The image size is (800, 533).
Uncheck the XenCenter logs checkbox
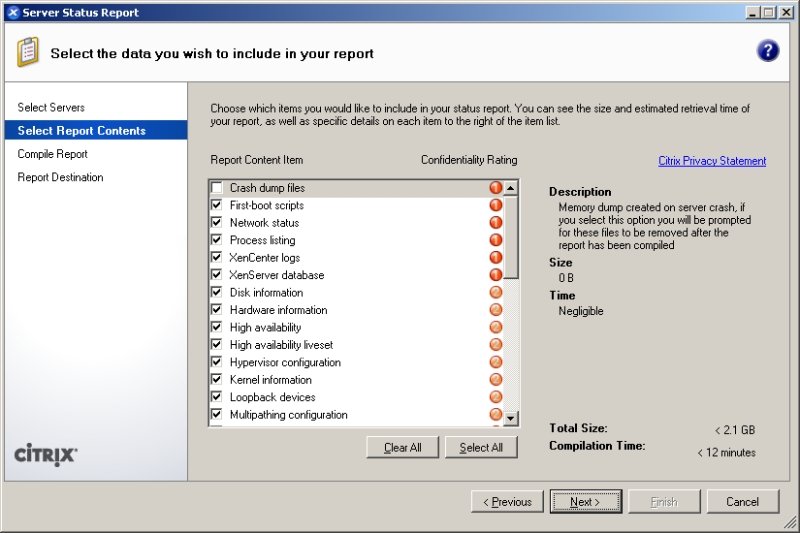click(217, 257)
